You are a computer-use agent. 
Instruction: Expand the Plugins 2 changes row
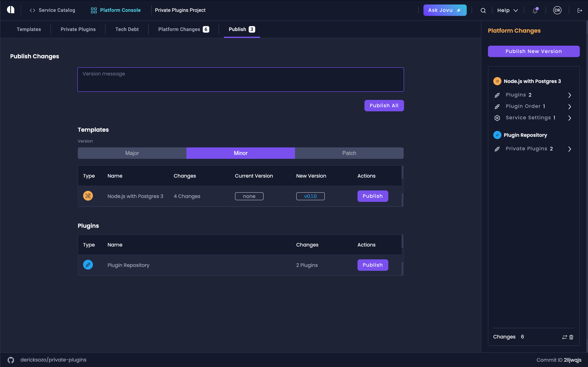point(569,95)
